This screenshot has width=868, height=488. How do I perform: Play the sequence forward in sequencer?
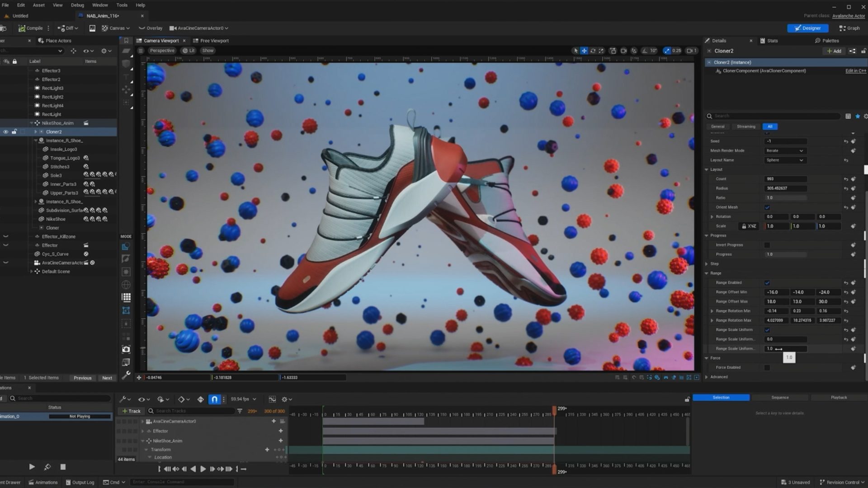pos(203,469)
